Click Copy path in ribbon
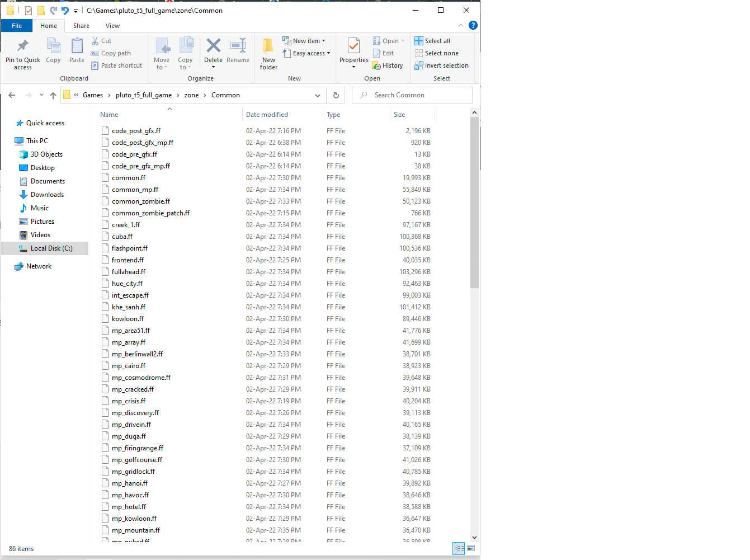The height and width of the screenshot is (560, 750). click(111, 53)
